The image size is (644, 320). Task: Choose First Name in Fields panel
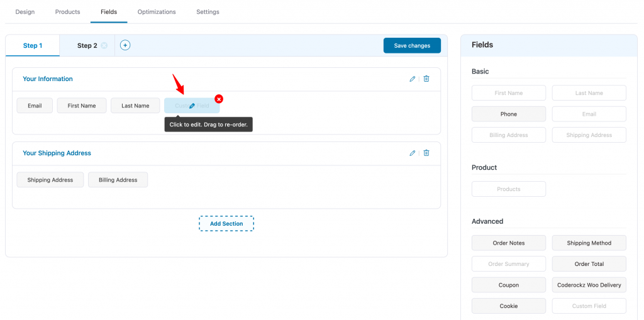[x=508, y=93]
